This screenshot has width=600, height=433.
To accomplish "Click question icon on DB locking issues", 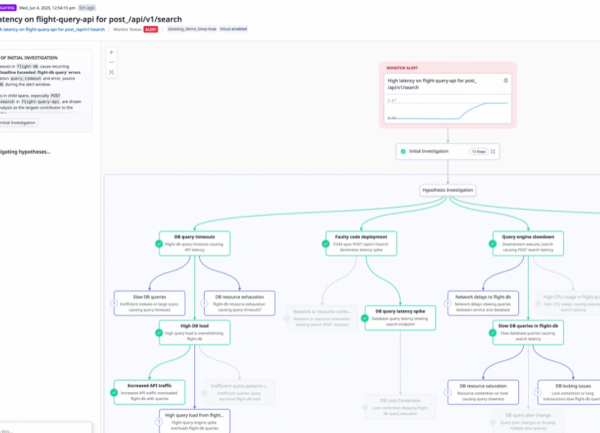I will pos(538,392).
